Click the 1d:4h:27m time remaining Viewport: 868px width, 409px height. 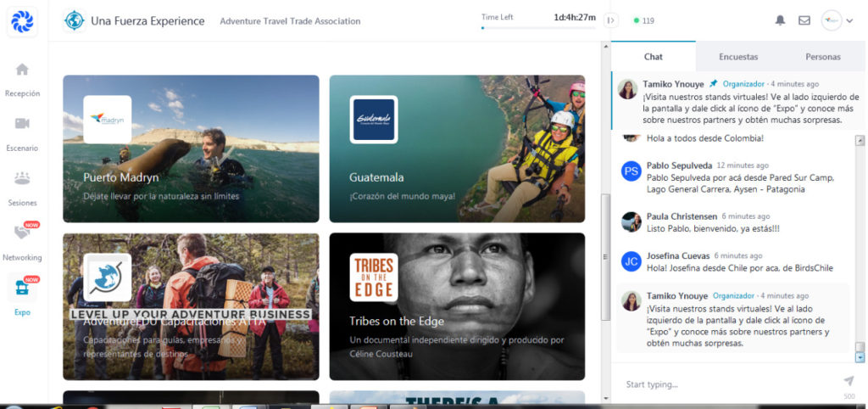click(x=575, y=17)
